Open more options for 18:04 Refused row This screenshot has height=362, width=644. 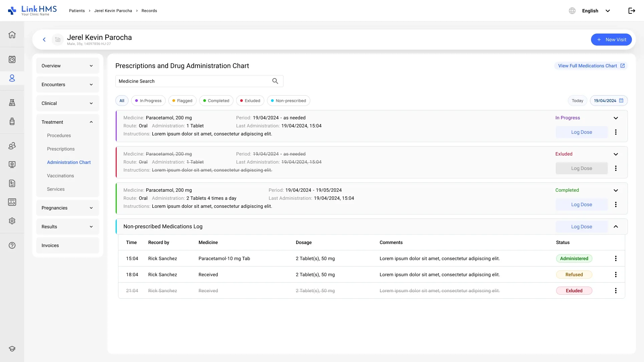point(616,275)
